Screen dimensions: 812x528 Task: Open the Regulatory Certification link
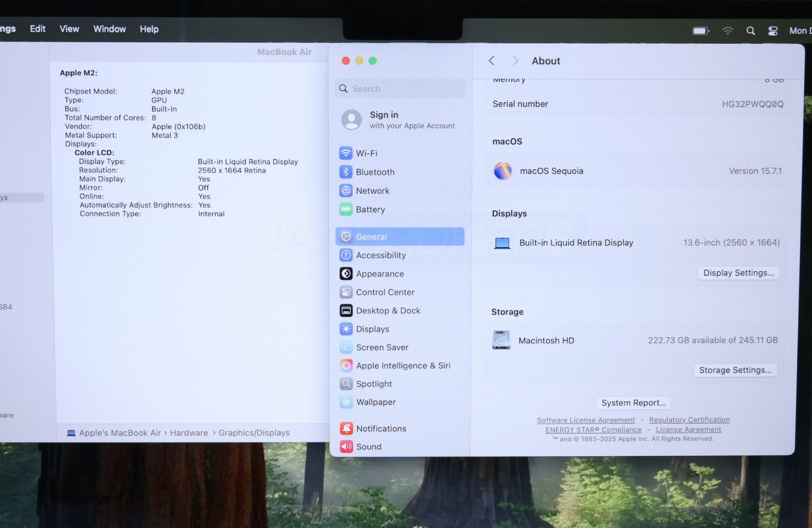tap(689, 420)
